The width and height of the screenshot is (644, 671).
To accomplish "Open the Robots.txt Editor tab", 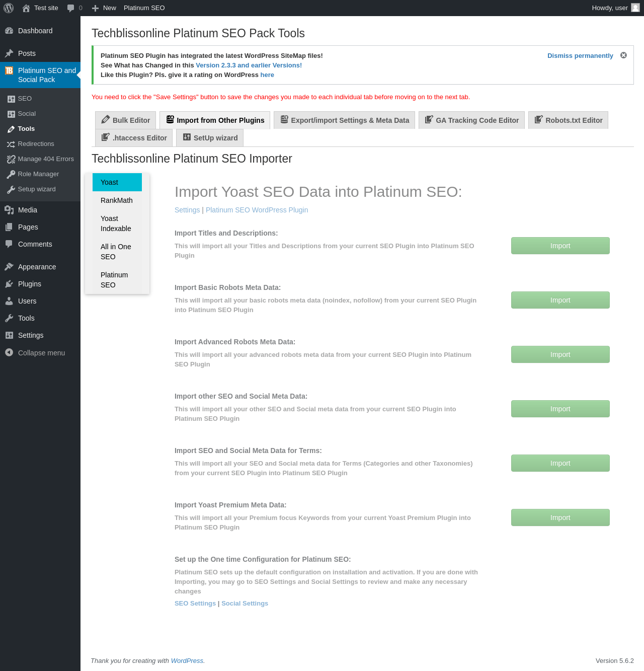I will pos(568,120).
